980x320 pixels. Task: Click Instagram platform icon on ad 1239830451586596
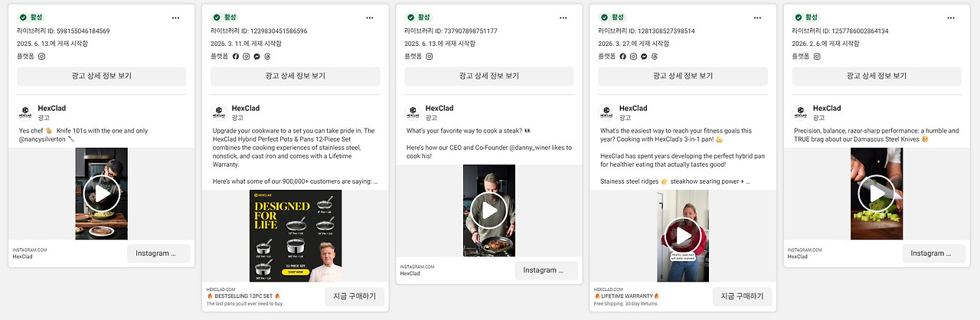point(247,56)
